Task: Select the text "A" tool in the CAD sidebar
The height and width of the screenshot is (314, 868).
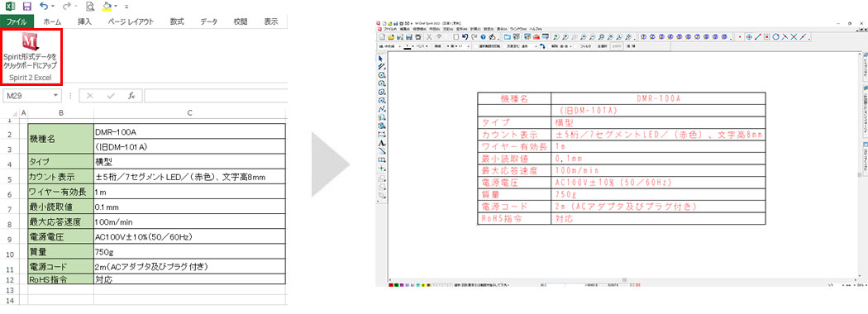Action: point(381,143)
